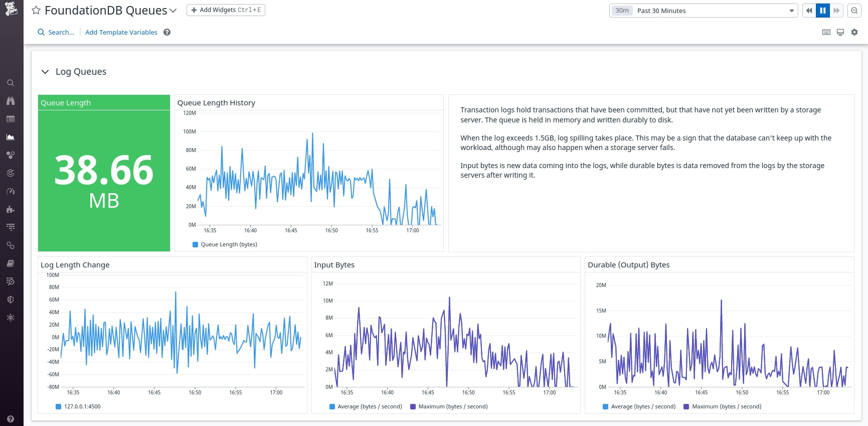Pause live dashboard updates
This screenshot has width=868, height=426.
point(823,11)
